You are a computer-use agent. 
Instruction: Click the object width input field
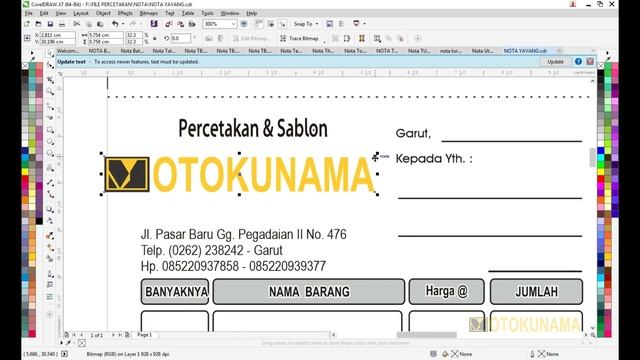pos(105,35)
